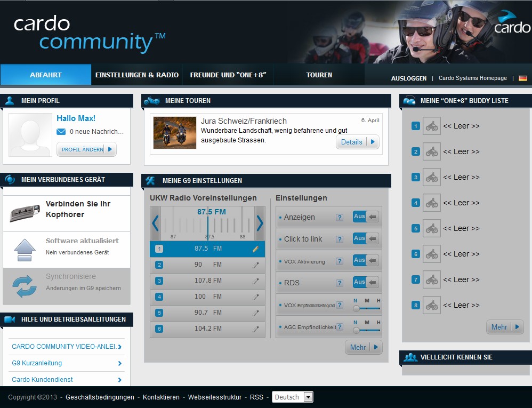Click the Jura tour thumbnail photo
This screenshot has width=532, height=408.
tap(175, 133)
